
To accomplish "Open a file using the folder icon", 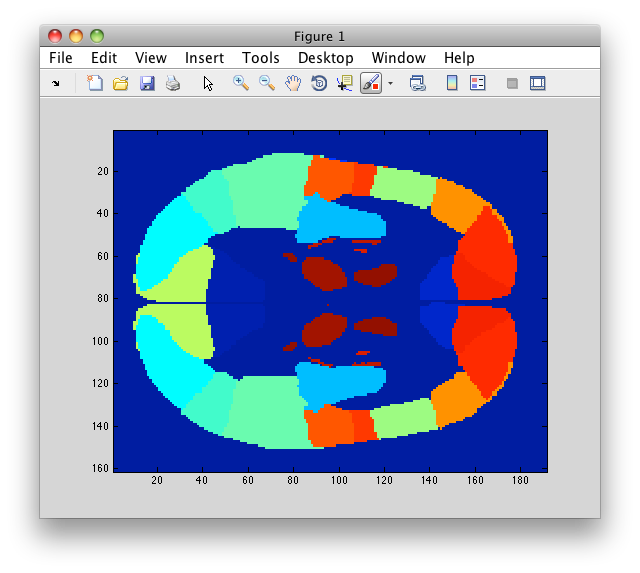I will tap(121, 83).
